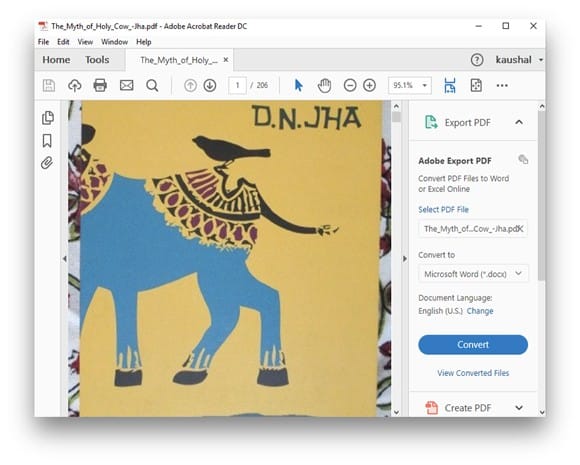Open the Help menu
The height and width of the screenshot is (465, 580).
click(x=144, y=42)
